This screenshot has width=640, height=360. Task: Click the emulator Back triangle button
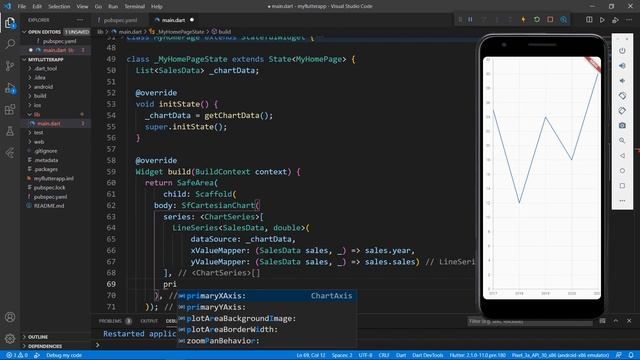pos(622,156)
